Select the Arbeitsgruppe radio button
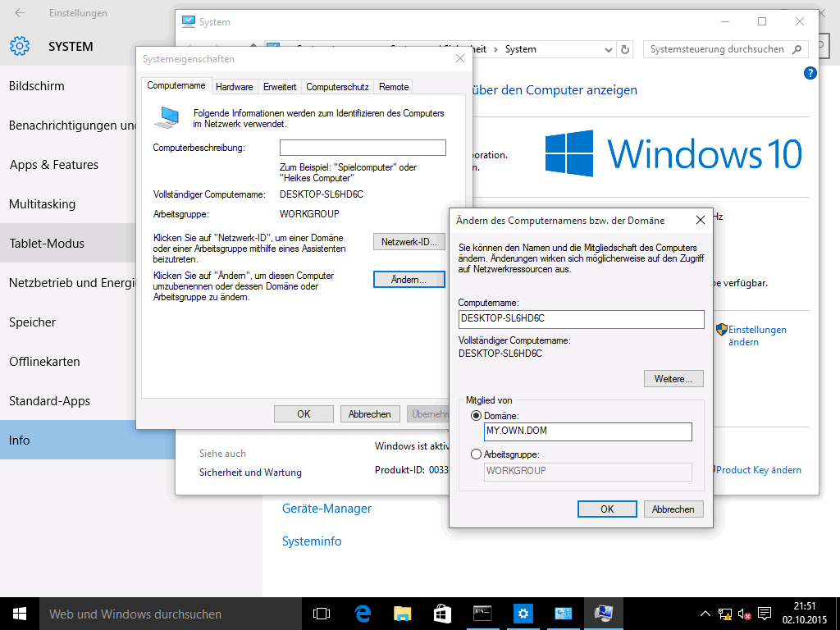Screen dimensions: 840x630 (x=476, y=454)
